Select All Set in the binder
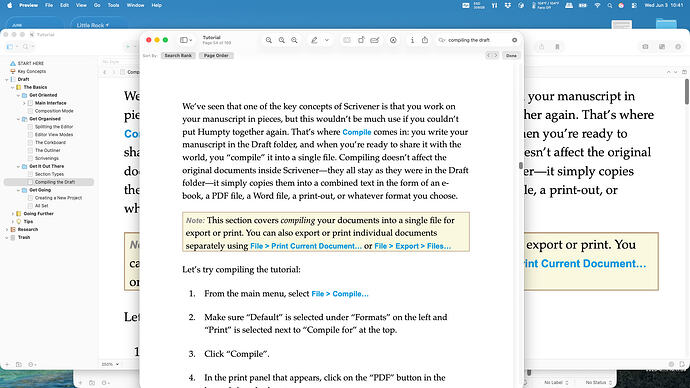Image resolution: width=690 pixels, height=388 pixels. 41,206
